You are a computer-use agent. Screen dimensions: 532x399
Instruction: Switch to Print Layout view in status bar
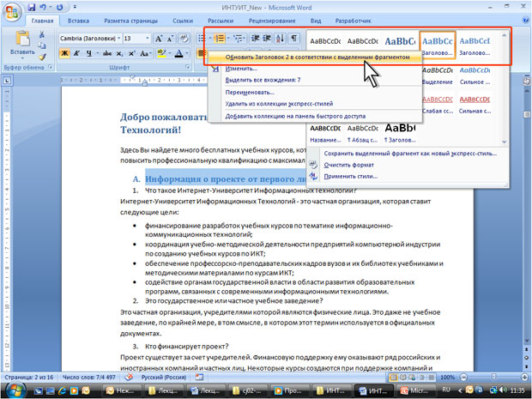394,378
